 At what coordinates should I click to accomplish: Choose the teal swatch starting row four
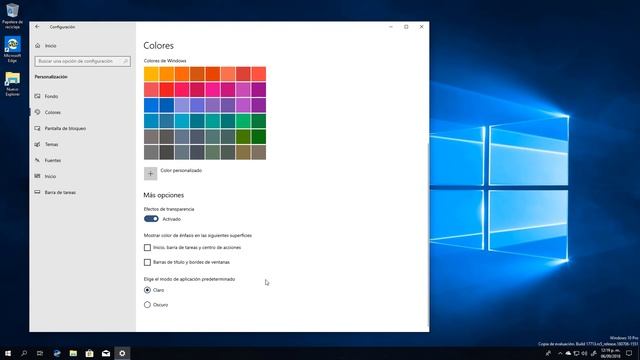[151, 121]
